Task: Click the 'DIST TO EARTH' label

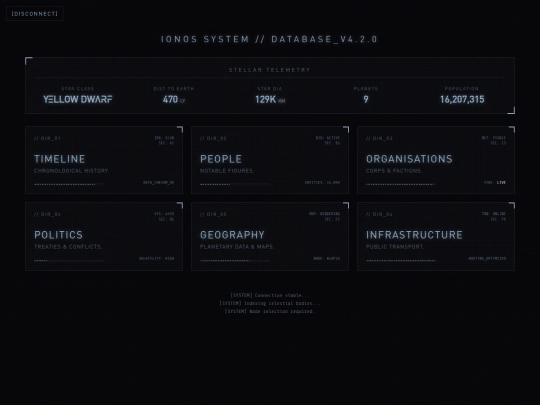Action: click(174, 89)
